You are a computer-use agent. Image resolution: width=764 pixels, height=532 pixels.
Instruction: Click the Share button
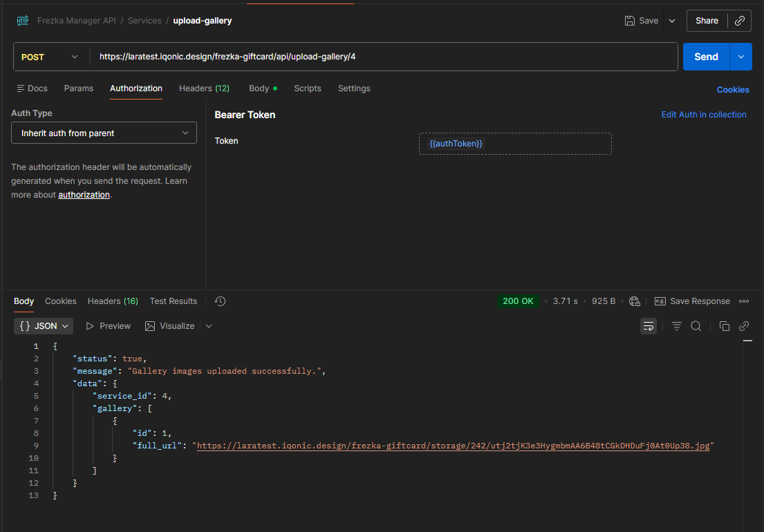point(707,21)
